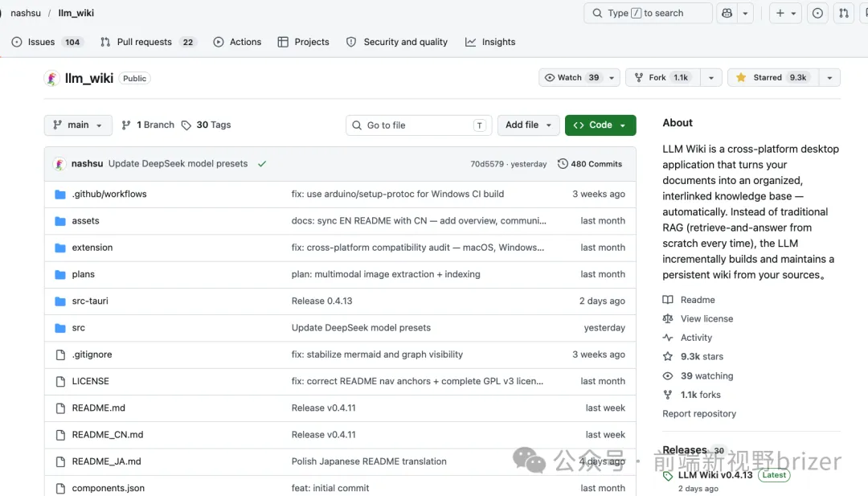Open the README.md file

pyautogui.click(x=99, y=408)
